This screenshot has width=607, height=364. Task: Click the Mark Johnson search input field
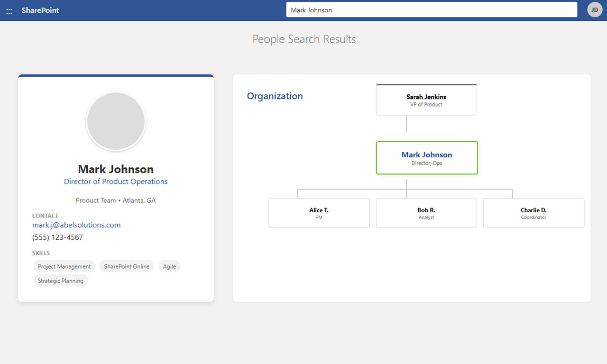click(x=431, y=9)
